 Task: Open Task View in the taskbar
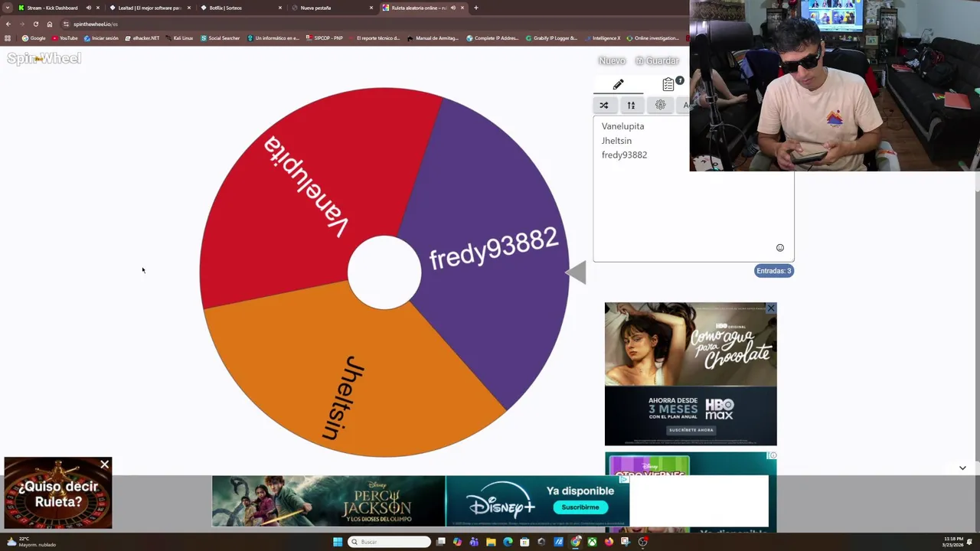441,542
